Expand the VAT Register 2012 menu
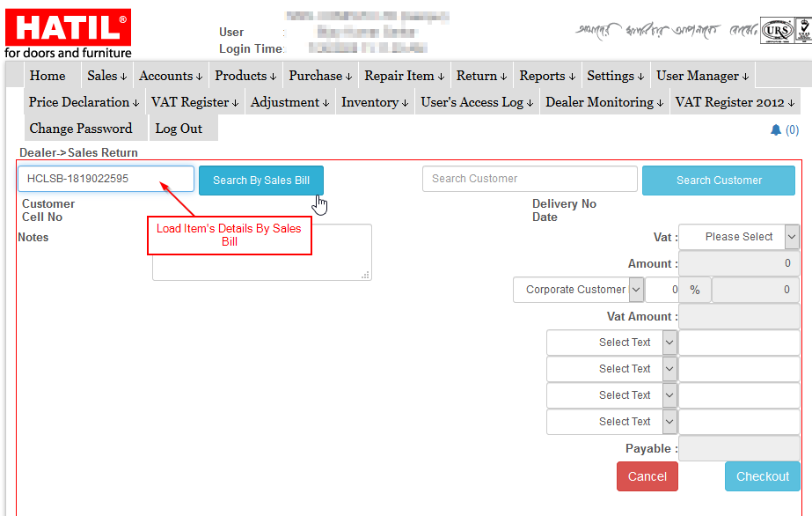Viewport: 812px width, 516px height. click(735, 102)
